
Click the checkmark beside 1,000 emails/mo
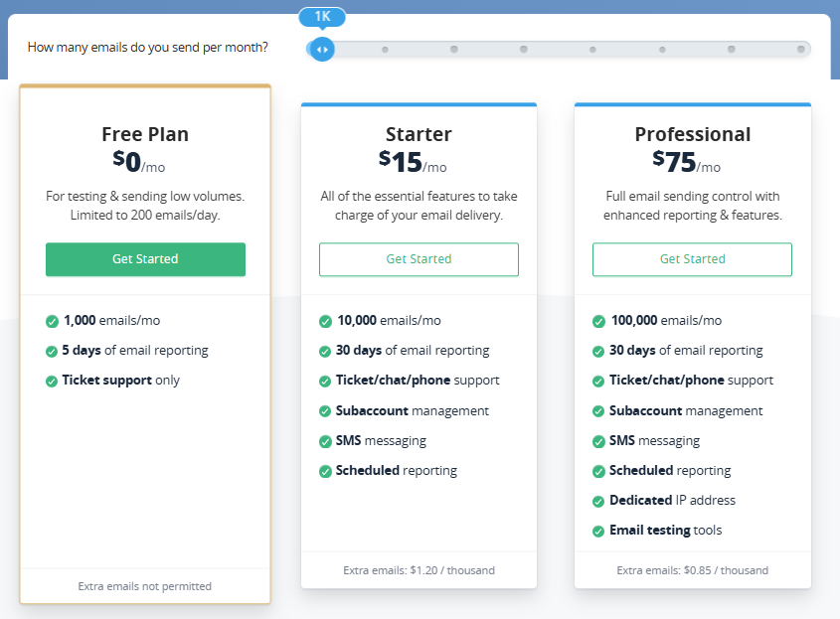(52, 321)
